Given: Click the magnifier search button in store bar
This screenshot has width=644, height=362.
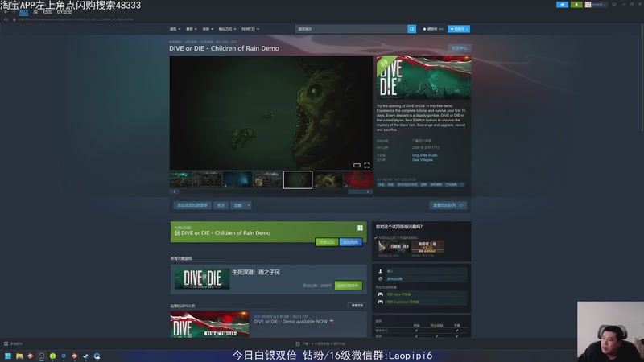Looking at the screenshot, I should (x=411, y=29).
